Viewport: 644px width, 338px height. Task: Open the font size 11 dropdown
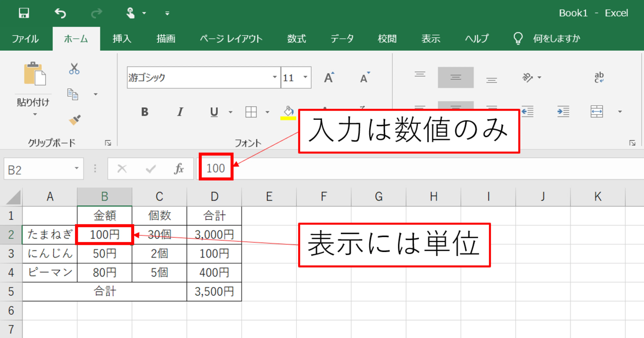pyautogui.click(x=305, y=77)
